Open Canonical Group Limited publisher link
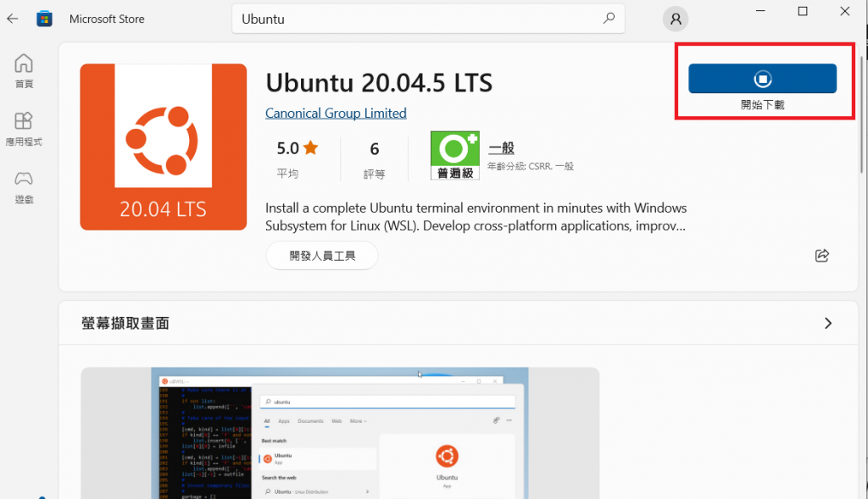Viewport: 868px width, 499px height. coord(336,113)
